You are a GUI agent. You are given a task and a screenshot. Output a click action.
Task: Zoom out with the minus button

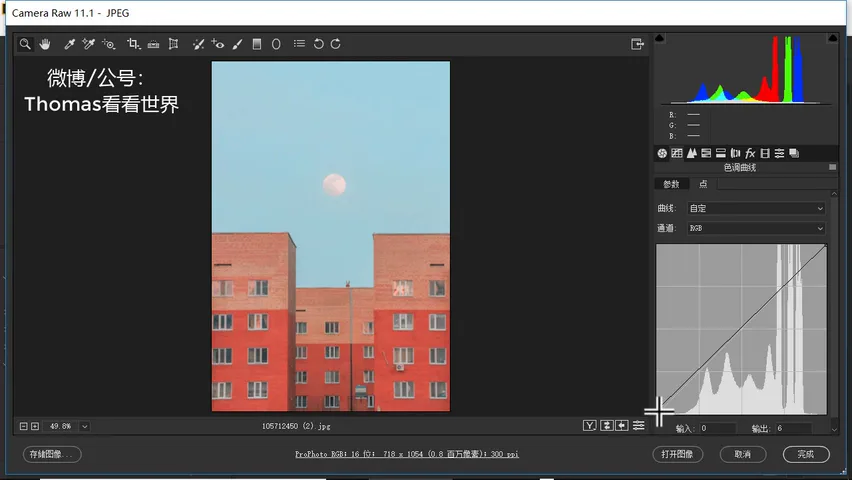pyautogui.click(x=23, y=426)
